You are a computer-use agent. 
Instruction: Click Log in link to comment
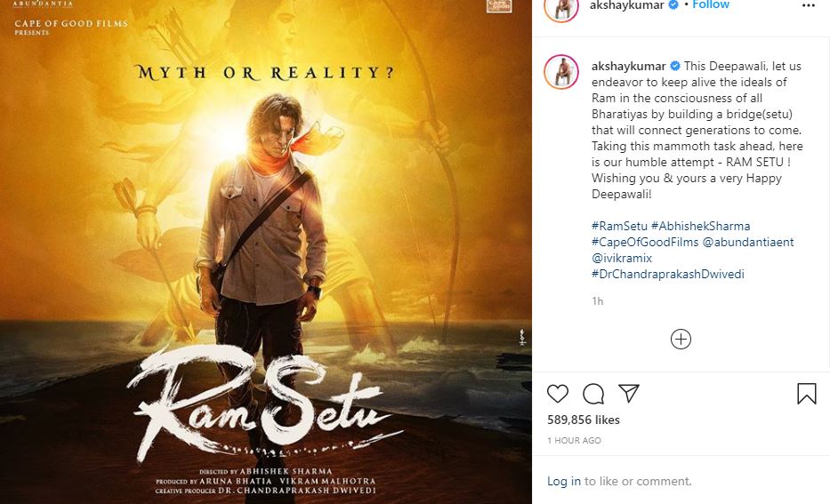[x=564, y=481]
